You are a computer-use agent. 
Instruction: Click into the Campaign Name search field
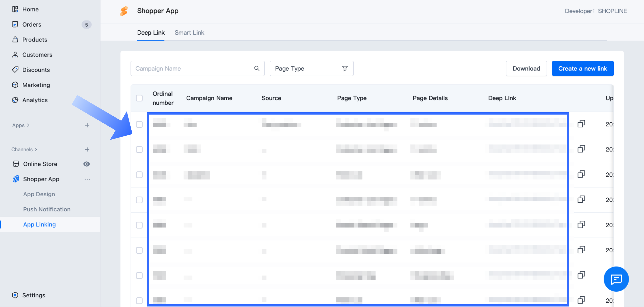coord(192,68)
